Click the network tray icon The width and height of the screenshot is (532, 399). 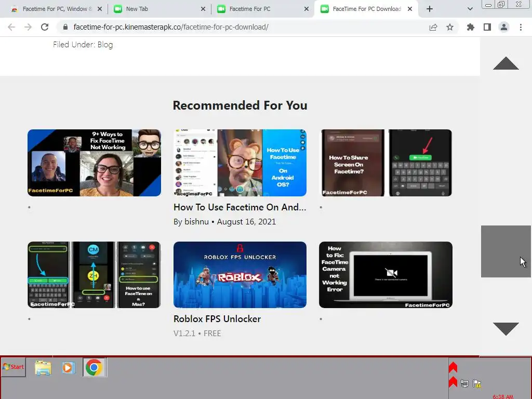(464, 384)
